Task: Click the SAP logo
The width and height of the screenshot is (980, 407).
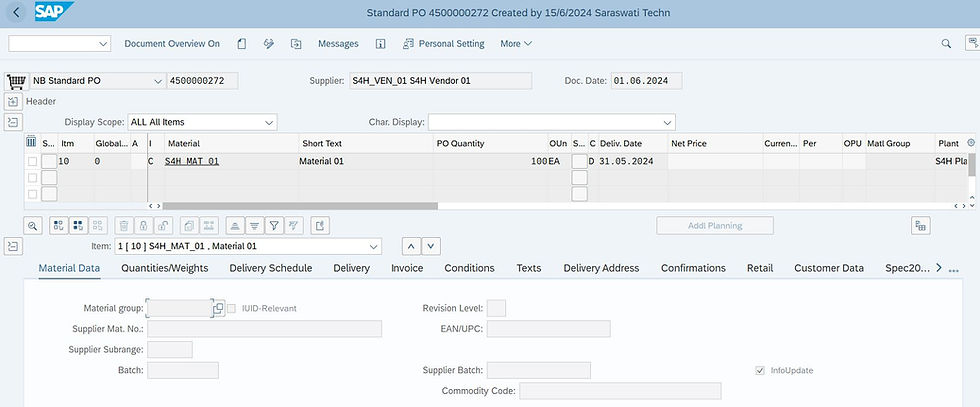Action: (52, 11)
